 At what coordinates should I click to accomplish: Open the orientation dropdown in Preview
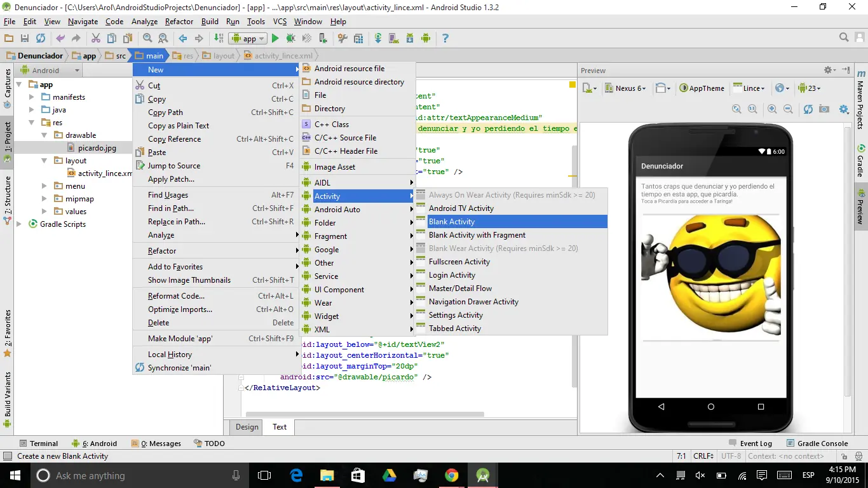[x=663, y=88]
